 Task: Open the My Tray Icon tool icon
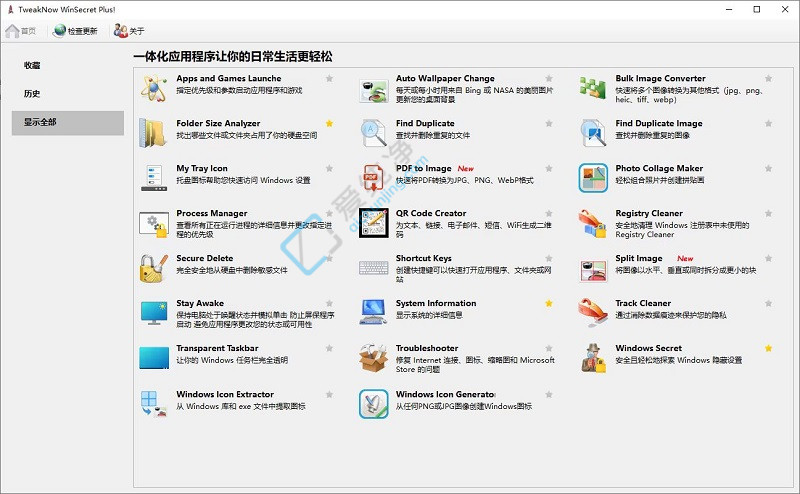click(x=154, y=178)
